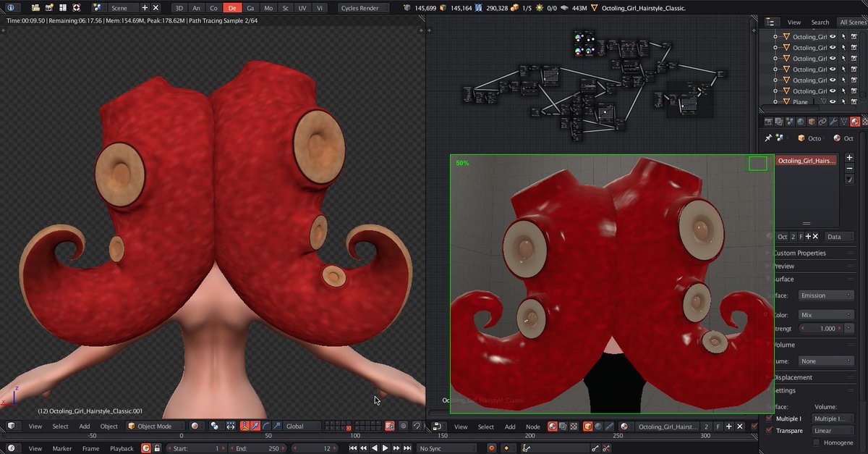Select the rotate manipulator arc icon
Screen dimensions: 868x454
tap(265, 426)
